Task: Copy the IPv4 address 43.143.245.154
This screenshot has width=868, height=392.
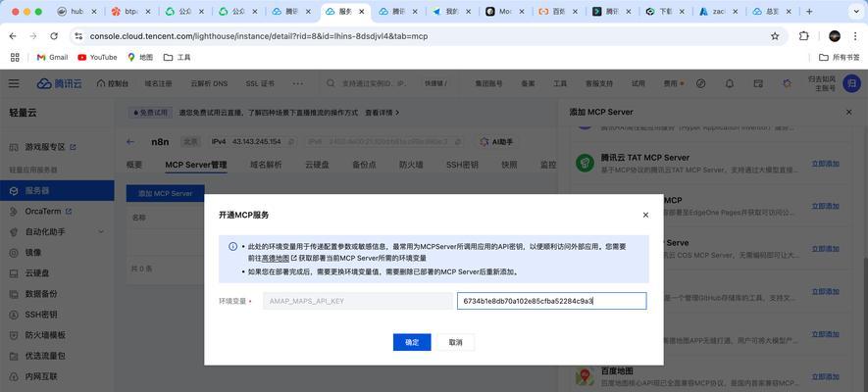Action: pos(291,142)
